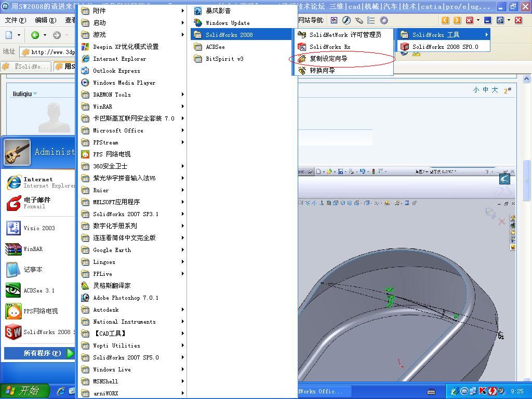The image size is (532, 399).
Task: Click browser Forward arrow button
Action: (x=57, y=35)
